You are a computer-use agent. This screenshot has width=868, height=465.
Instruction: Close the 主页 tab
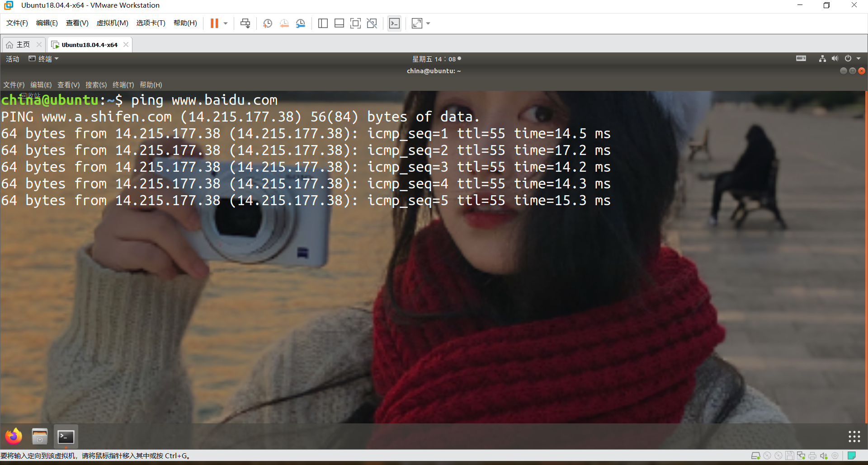(x=39, y=44)
